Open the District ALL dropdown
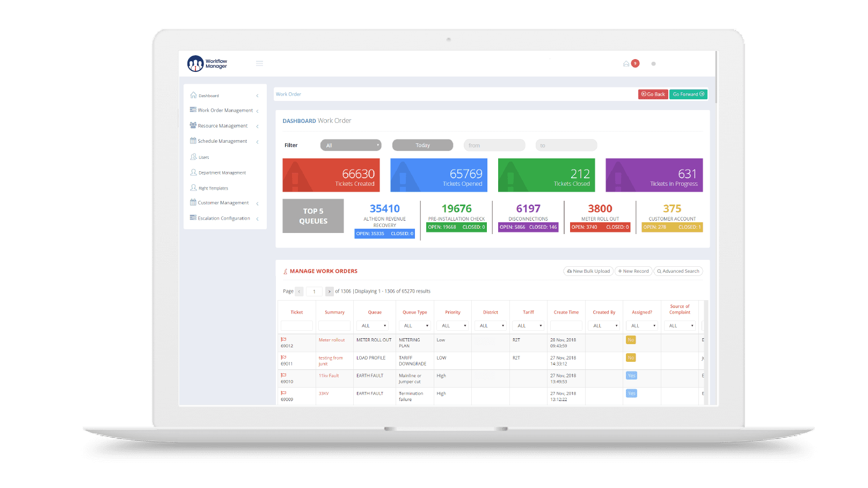868x488 pixels. click(x=491, y=325)
